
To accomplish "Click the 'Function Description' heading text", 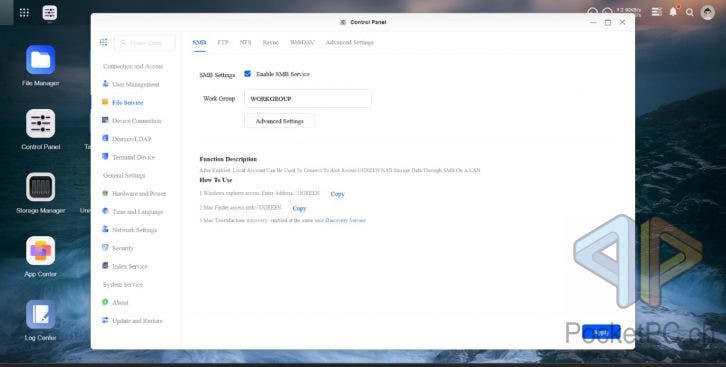I will (x=228, y=159).
